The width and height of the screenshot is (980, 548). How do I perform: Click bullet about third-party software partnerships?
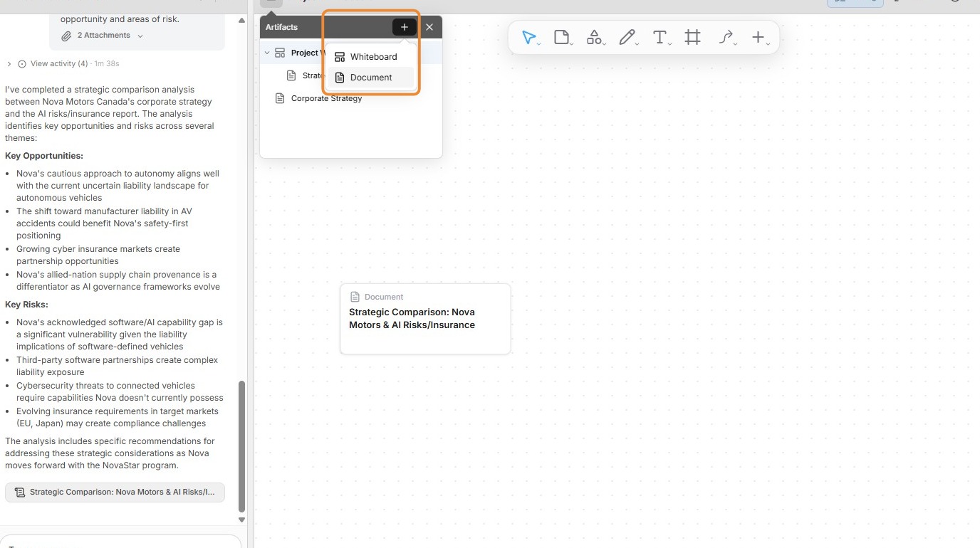coord(119,366)
